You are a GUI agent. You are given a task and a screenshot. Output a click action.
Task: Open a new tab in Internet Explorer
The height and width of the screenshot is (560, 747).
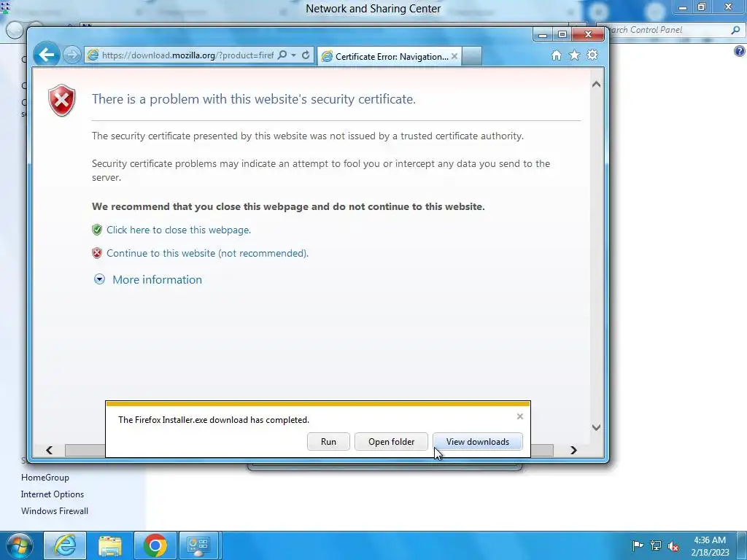pos(472,56)
